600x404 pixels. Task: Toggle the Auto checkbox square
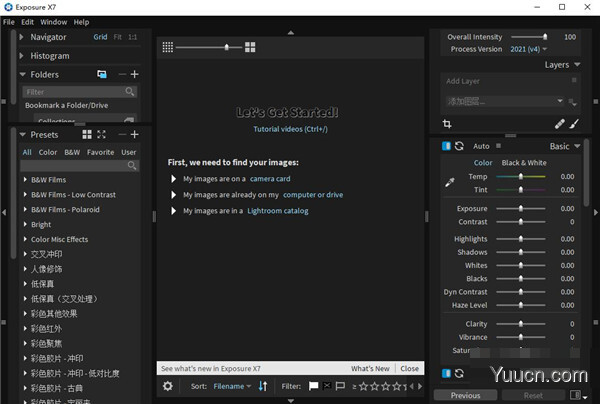498,146
